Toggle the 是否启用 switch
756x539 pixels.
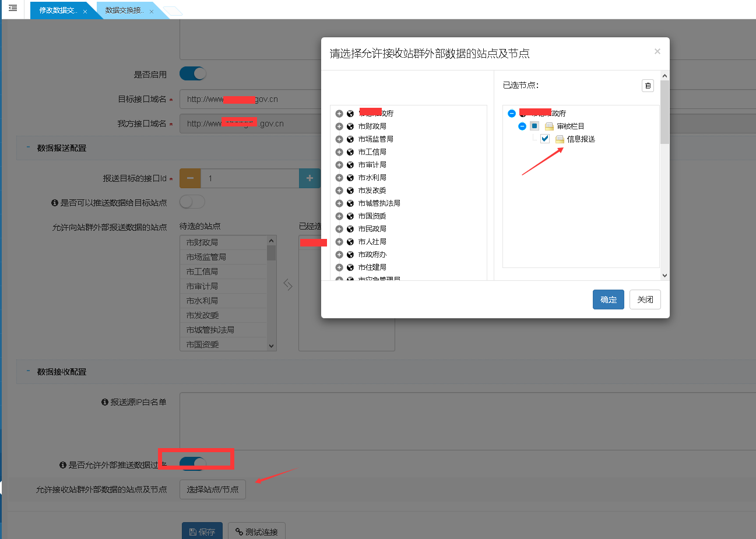pos(193,74)
